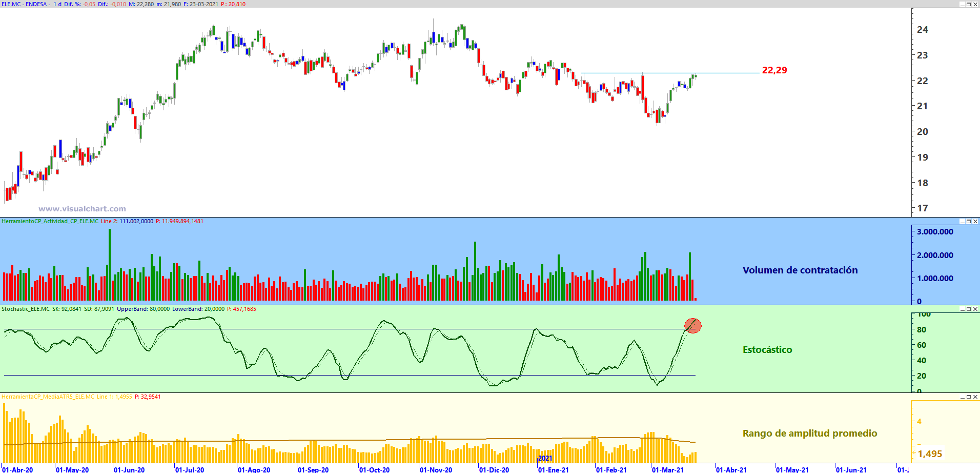Screen dimensions: 980x473
Task: Click the "ELE.MC - ENDESA" chart title
Action: [24, 4]
